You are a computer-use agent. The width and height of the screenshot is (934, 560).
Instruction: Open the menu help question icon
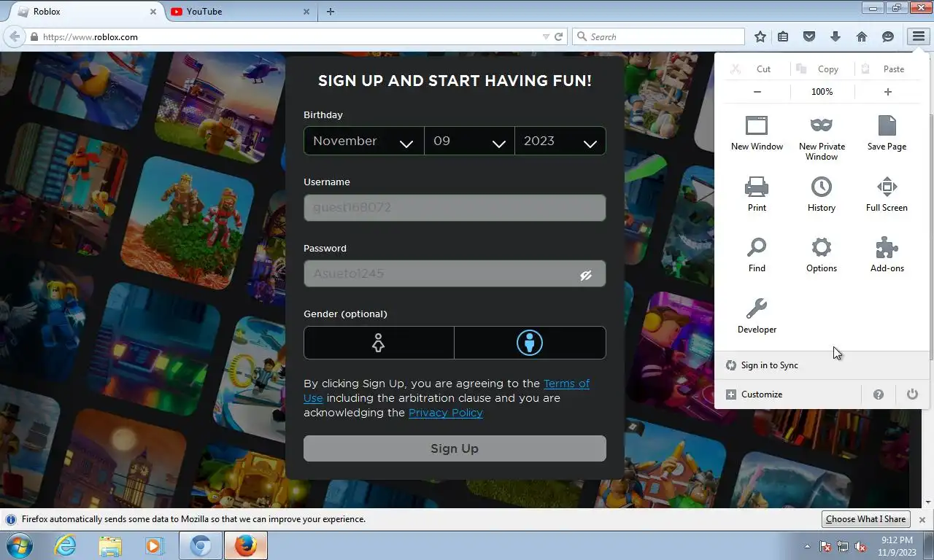879,394
